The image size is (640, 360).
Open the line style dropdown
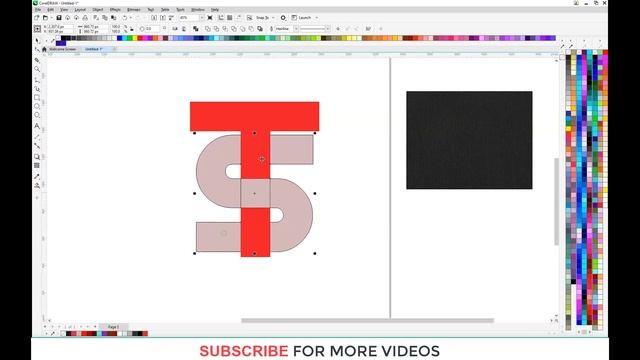point(327,29)
